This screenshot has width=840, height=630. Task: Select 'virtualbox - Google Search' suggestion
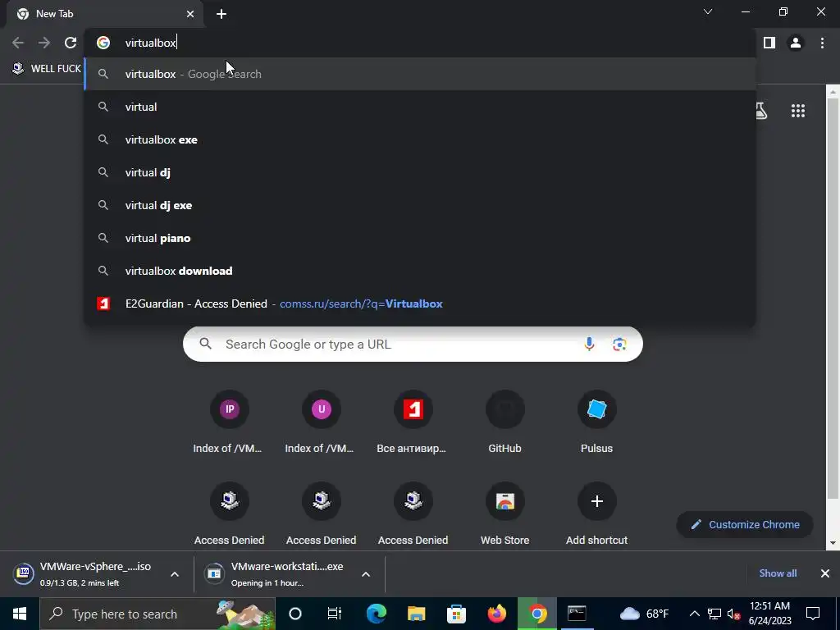pos(420,74)
